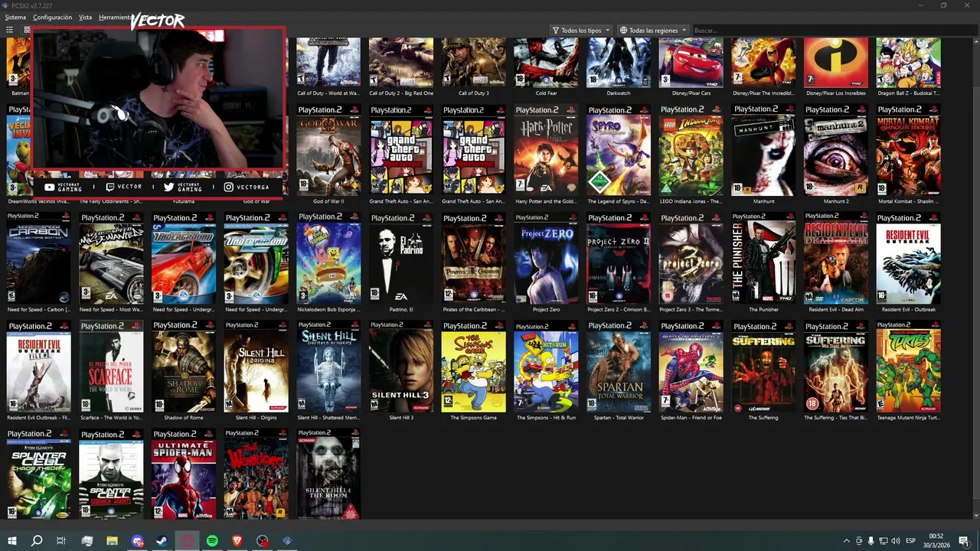Select the Splinter Cell Chaos Theory cover
This screenshot has width=980, height=551.
click(x=38, y=474)
